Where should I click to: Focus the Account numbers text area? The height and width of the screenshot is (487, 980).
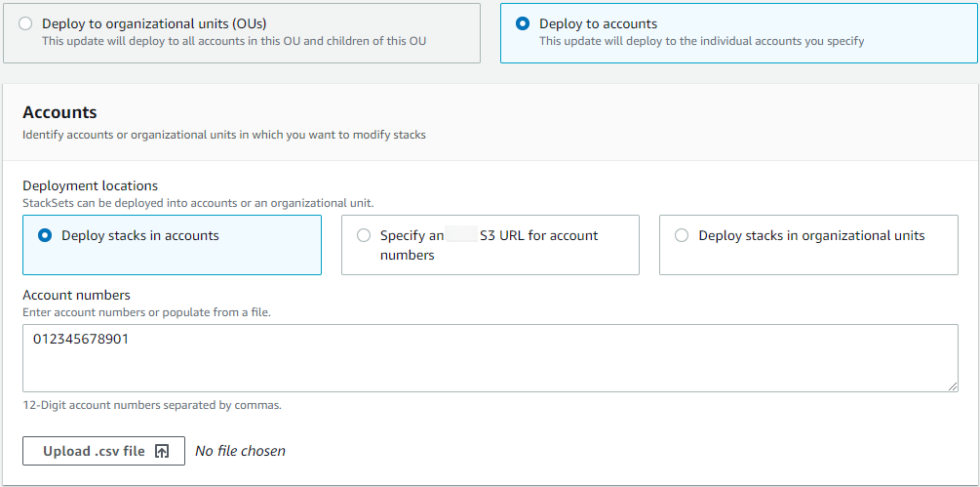click(490, 366)
